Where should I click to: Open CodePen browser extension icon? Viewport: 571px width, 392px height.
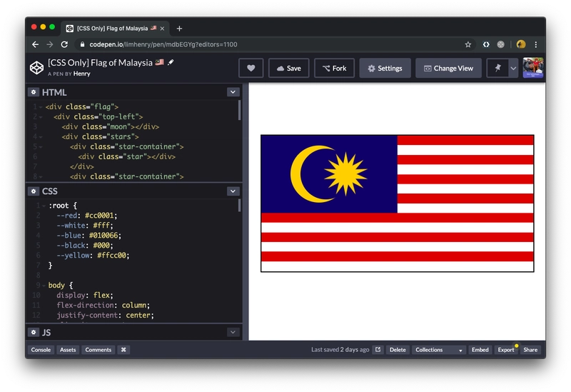(486, 44)
